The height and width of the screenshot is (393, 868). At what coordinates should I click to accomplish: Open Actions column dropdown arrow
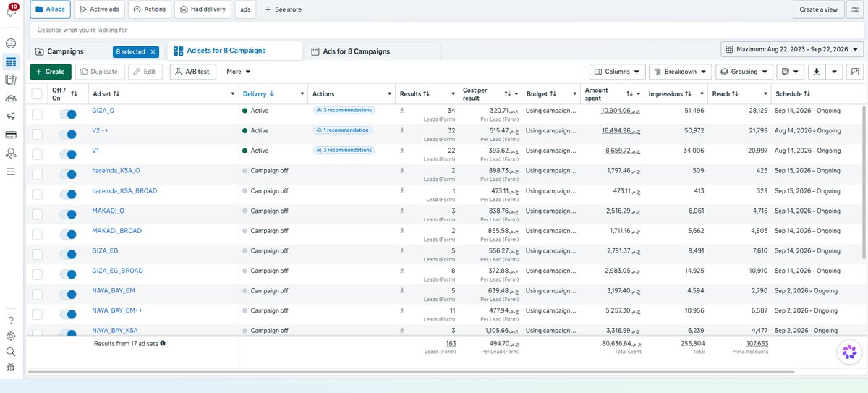point(388,94)
